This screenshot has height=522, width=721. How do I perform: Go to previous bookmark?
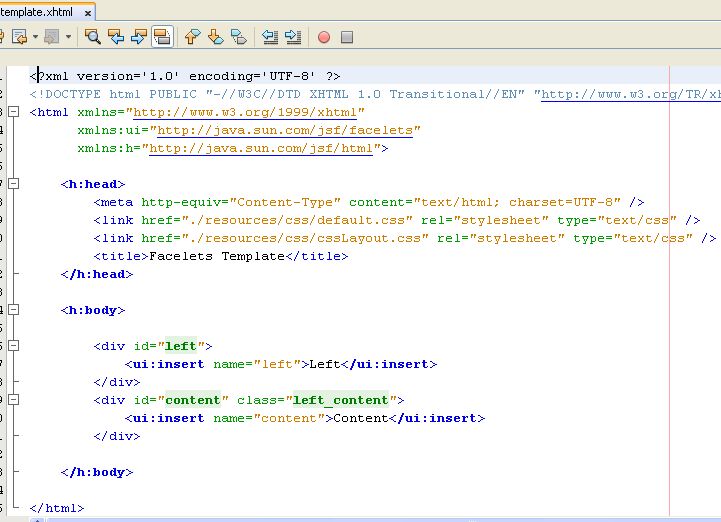(x=193, y=36)
